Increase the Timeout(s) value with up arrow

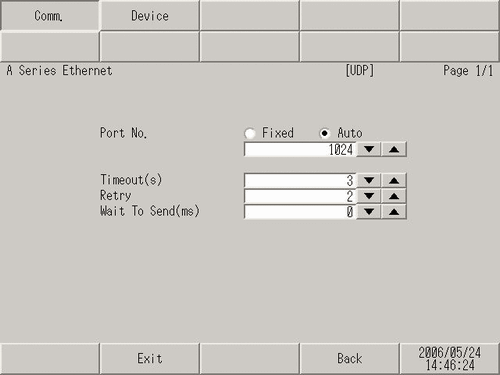tap(394, 180)
